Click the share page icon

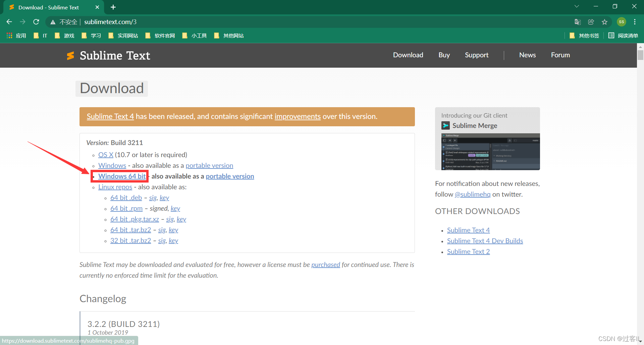coord(591,22)
